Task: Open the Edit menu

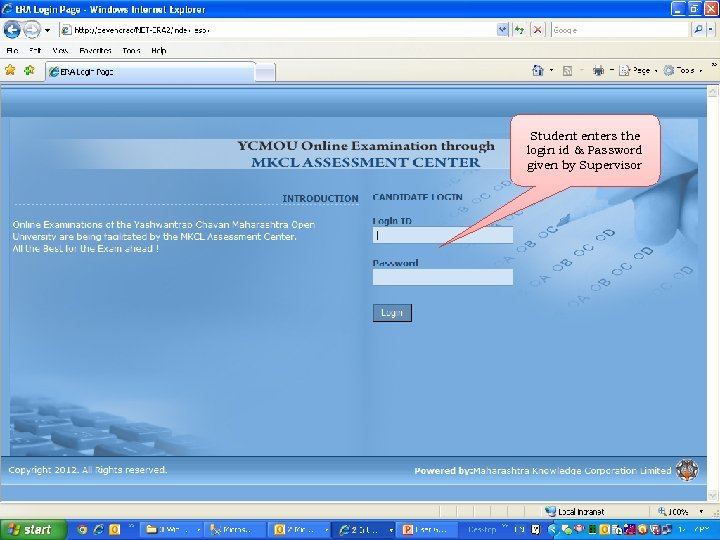Action: pos(35,51)
